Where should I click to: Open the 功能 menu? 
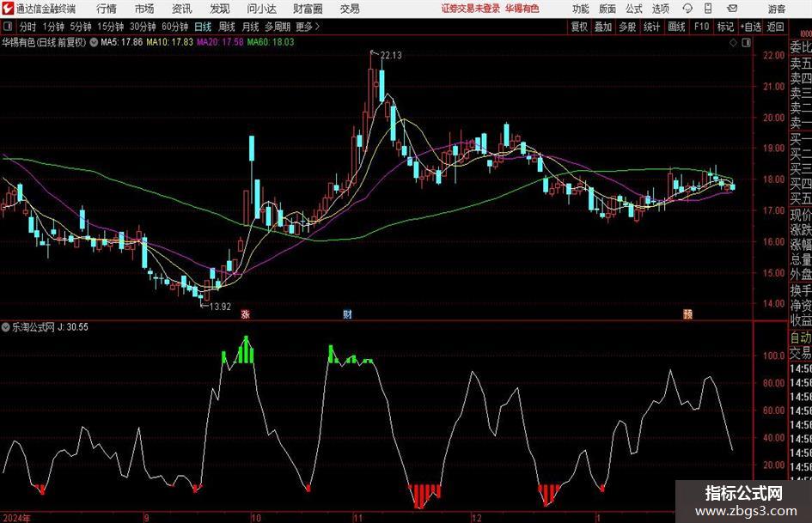(x=581, y=9)
